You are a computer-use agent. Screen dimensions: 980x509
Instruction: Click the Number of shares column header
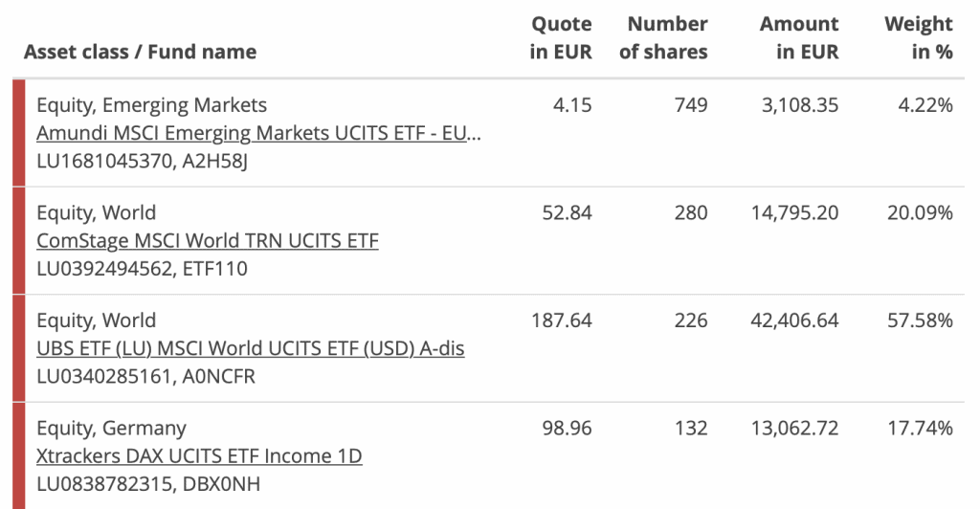[x=663, y=37]
